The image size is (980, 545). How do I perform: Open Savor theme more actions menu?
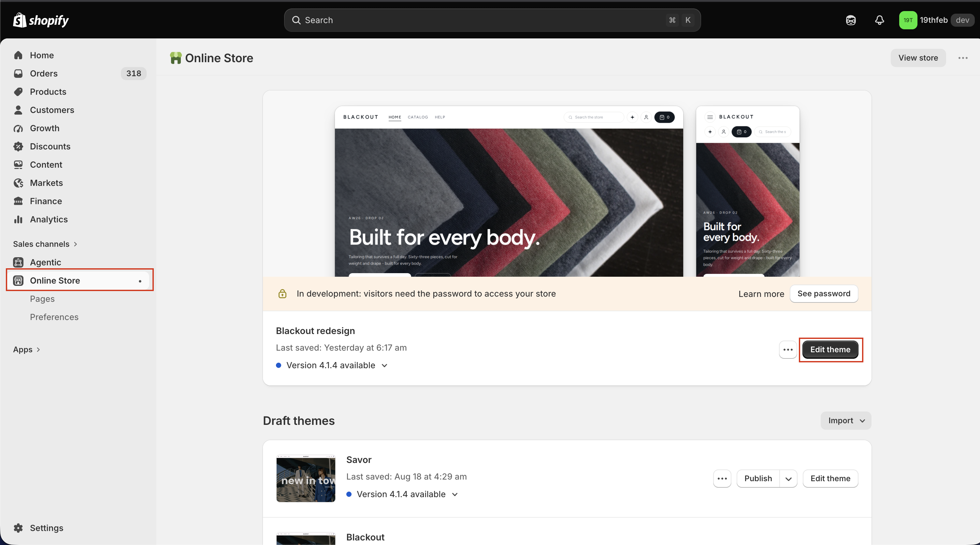click(x=722, y=479)
